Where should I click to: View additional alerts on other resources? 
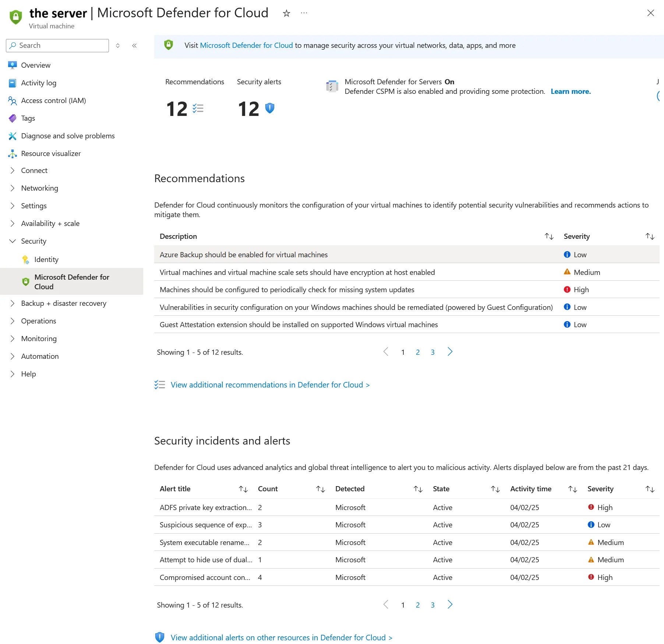[x=282, y=637]
